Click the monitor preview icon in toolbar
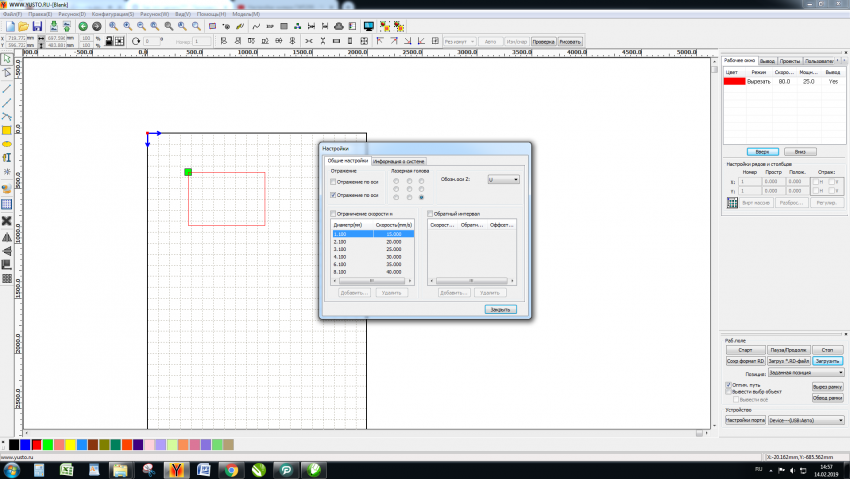Viewport: 850px width, 479px height. [369, 26]
